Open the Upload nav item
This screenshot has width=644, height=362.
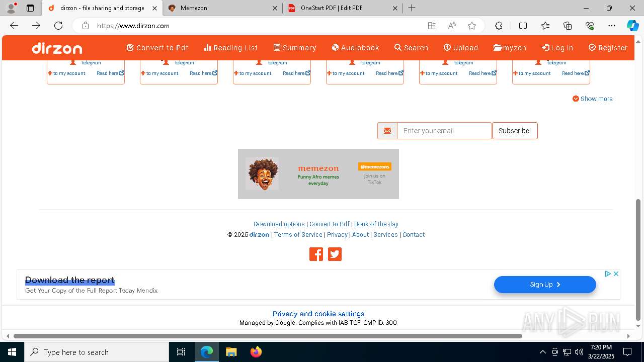[x=461, y=48]
